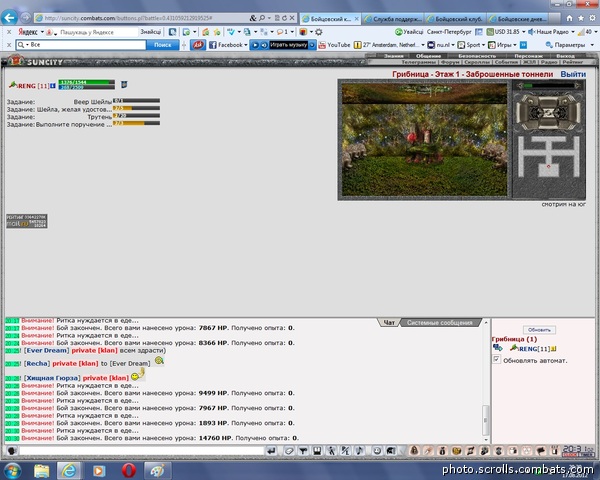This screenshot has height=480, width=600.
Task: Open info icon after RENG[11] in player list
Action: [x=553, y=349]
